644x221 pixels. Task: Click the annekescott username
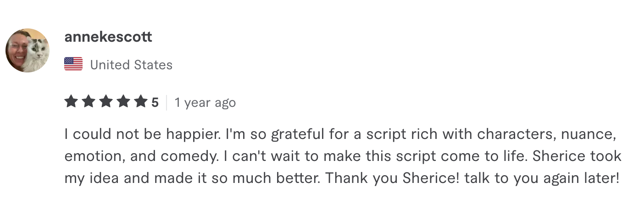(x=108, y=37)
